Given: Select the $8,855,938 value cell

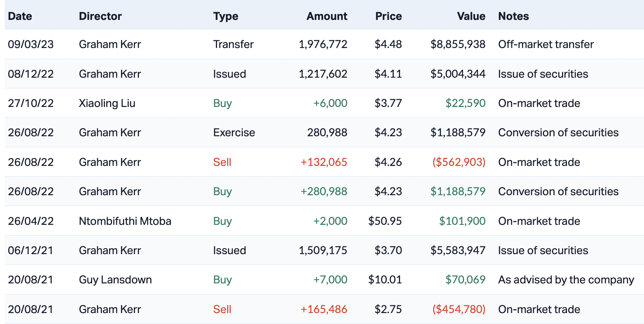Looking at the screenshot, I should point(458,44).
